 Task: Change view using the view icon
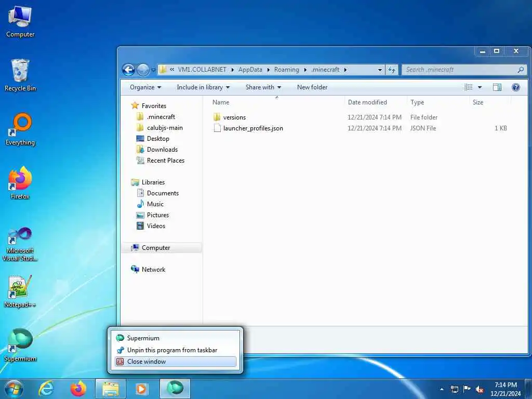pyautogui.click(x=469, y=87)
